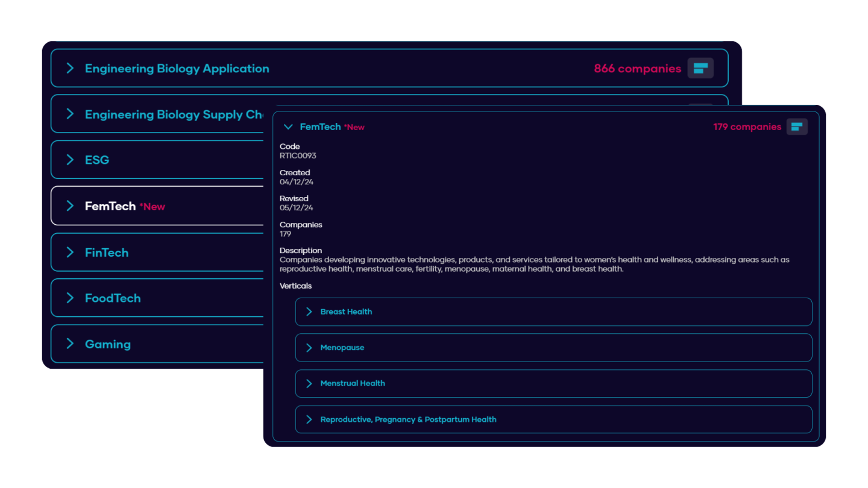
Task: Expand Reproductive, Pregnancy & Postpartum Health
Action: (309, 419)
